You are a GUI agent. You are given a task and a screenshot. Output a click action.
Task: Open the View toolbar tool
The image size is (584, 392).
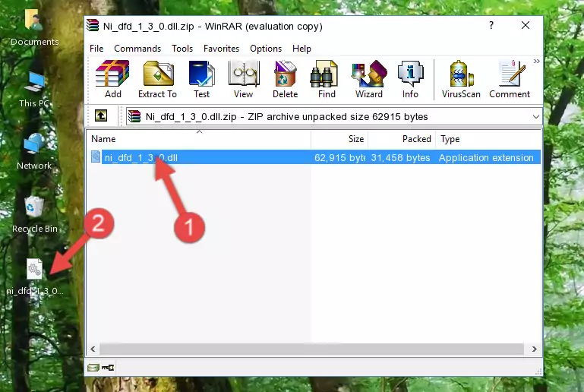(244, 79)
